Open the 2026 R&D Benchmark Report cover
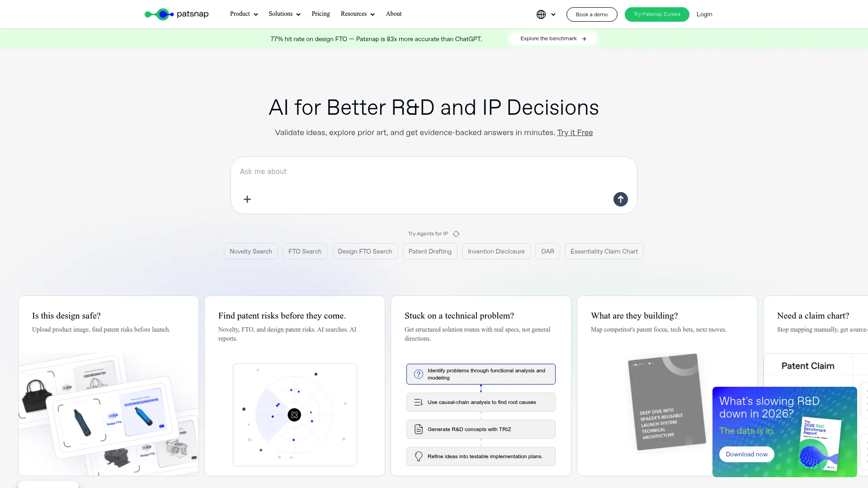The image size is (868, 488). [820, 444]
